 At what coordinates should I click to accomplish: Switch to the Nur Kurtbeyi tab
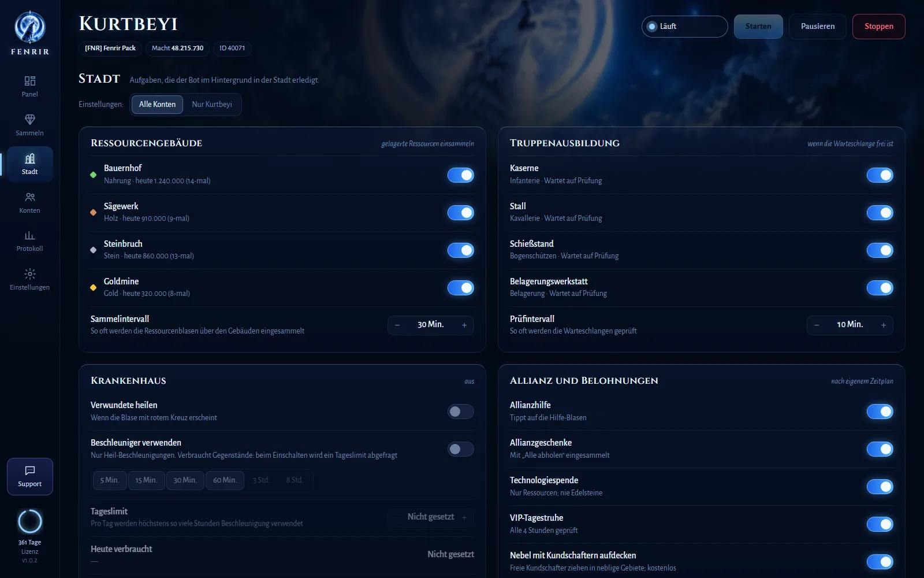point(212,105)
